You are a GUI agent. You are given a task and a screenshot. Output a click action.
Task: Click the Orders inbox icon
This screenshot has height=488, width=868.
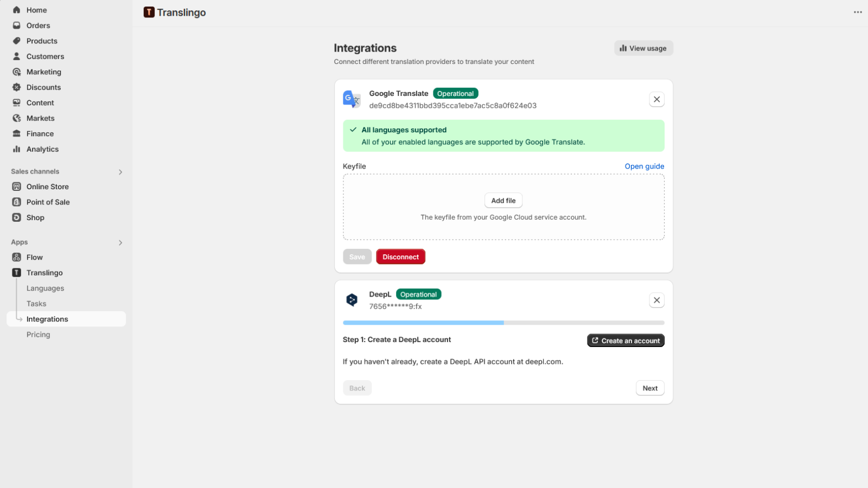point(17,25)
